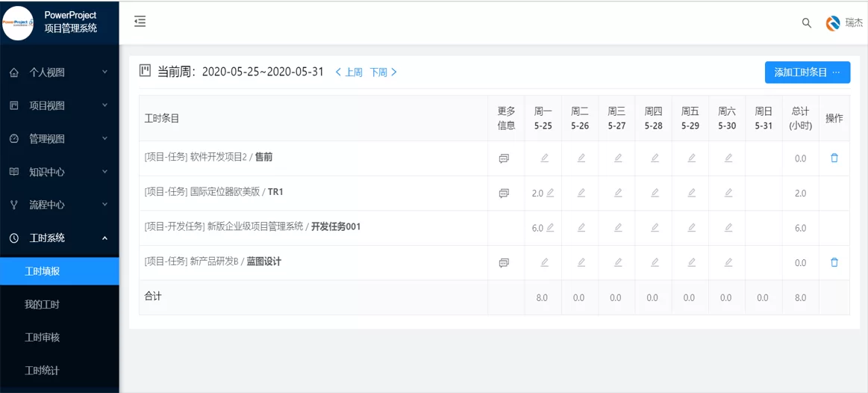Screen dimensions: 868x393
Task: Expand the 项目视图 sidebar menu
Action: pyautogui.click(x=60, y=105)
